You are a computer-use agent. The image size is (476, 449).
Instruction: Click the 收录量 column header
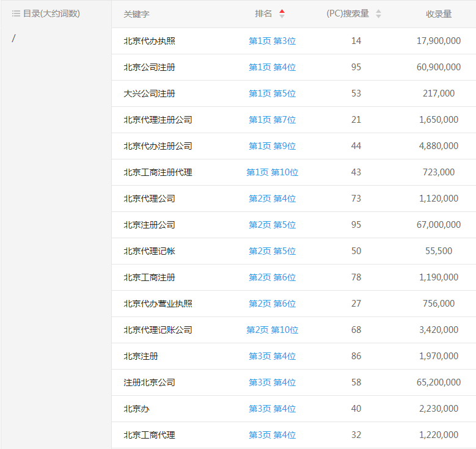click(x=438, y=14)
